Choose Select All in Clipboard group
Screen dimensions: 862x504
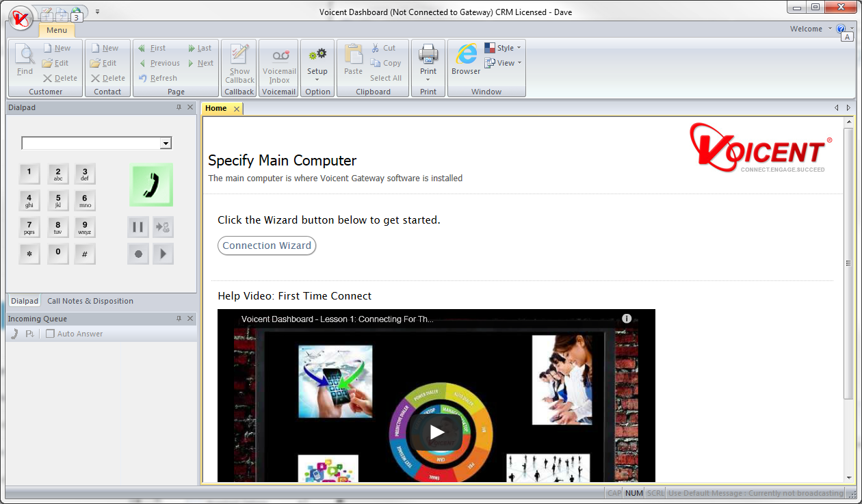pos(386,79)
